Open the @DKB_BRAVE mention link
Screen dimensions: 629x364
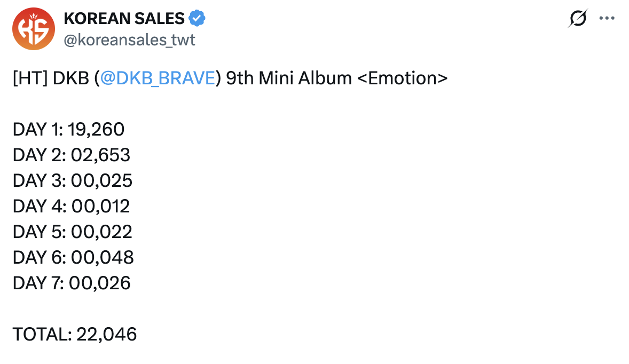[157, 78]
